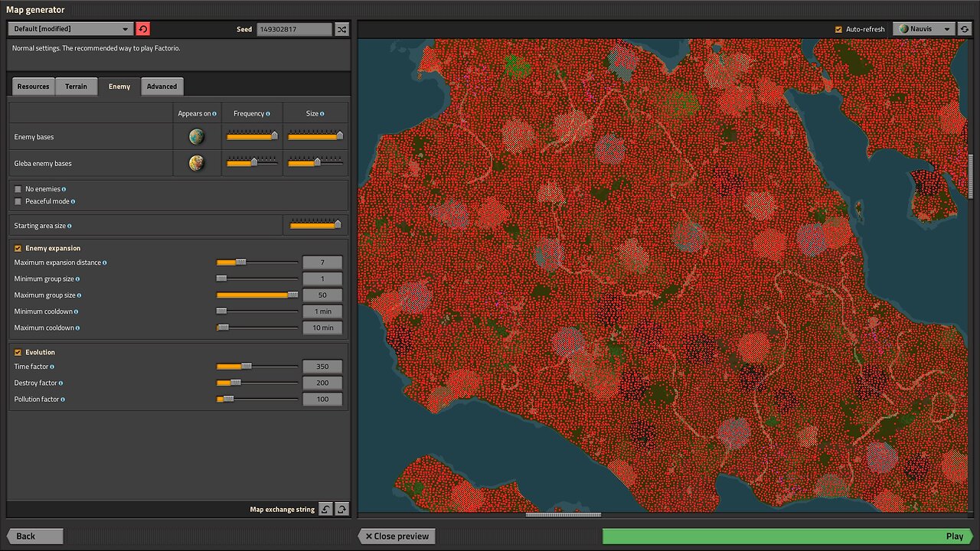Click the Maximum cooldown slider
Image resolution: width=980 pixels, height=551 pixels.
tap(257, 328)
